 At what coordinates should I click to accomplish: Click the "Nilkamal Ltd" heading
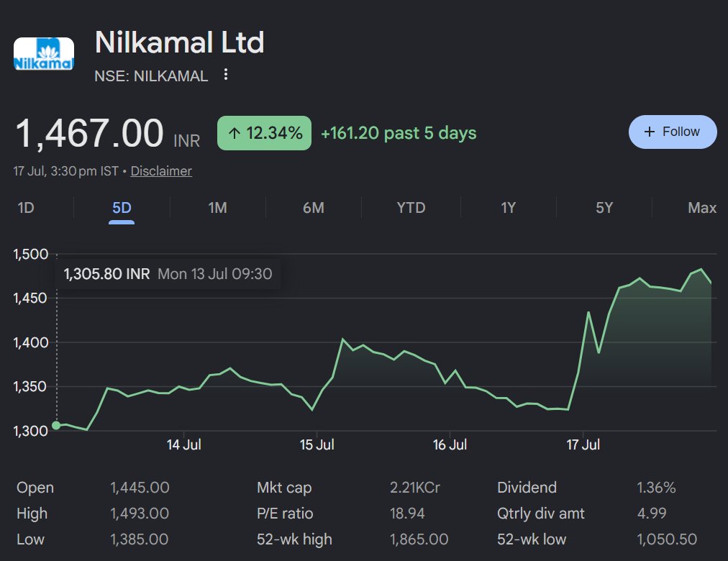(179, 42)
